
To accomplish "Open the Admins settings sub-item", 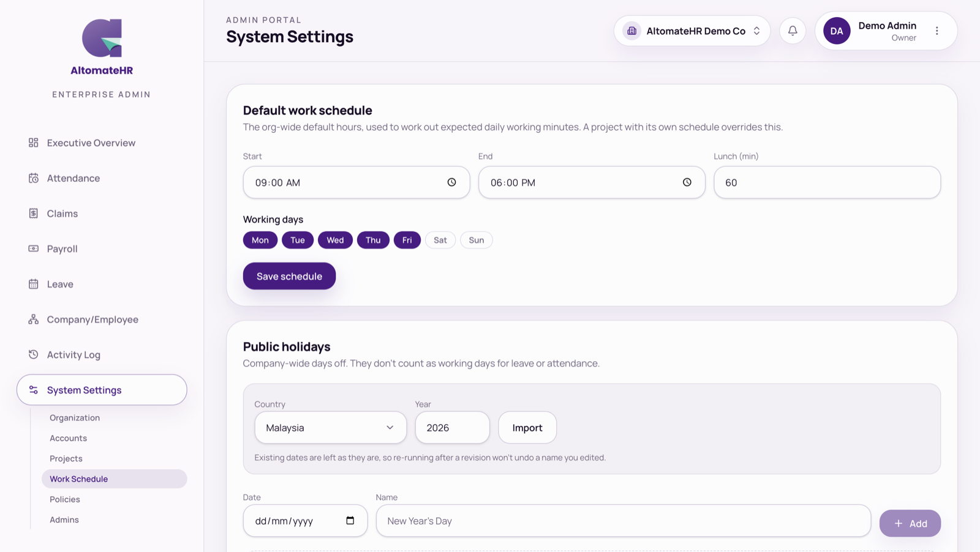I will click(x=64, y=520).
